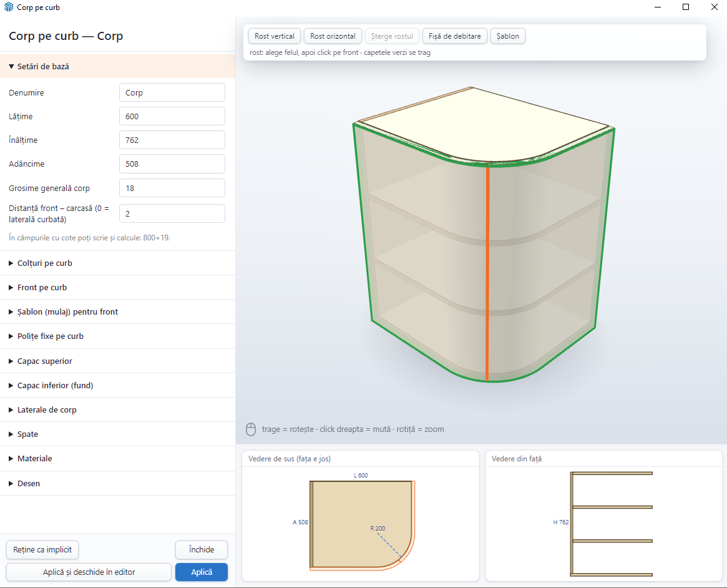727x588 pixels.
Task: Click the Închide button
Action: (202, 549)
